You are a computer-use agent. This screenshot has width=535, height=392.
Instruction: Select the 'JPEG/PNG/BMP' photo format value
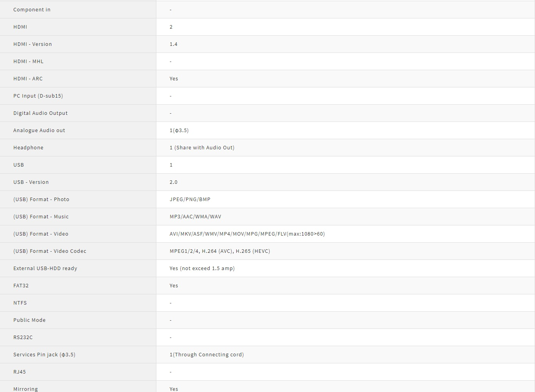point(190,200)
